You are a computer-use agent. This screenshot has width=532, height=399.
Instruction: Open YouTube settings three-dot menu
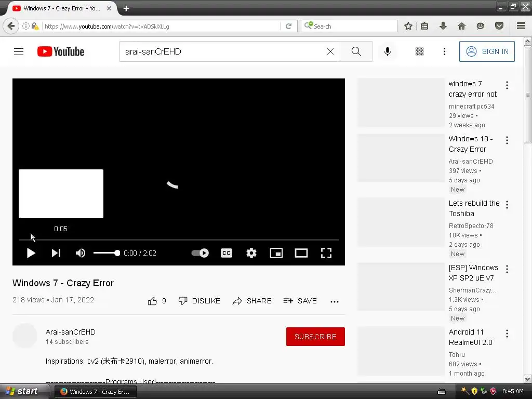[444, 51]
